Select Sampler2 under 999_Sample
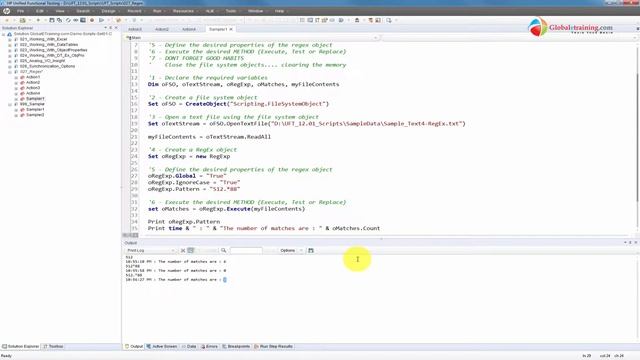Image resolution: width=640 pixels, height=360 pixels. click(35, 115)
